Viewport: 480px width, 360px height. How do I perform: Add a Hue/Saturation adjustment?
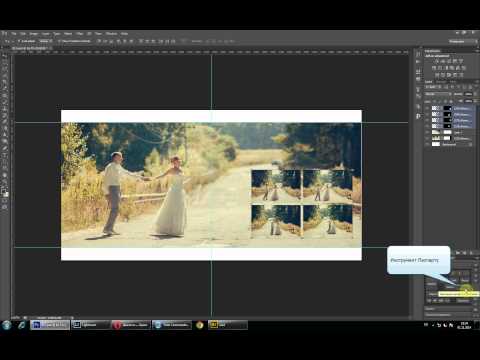pos(434,68)
